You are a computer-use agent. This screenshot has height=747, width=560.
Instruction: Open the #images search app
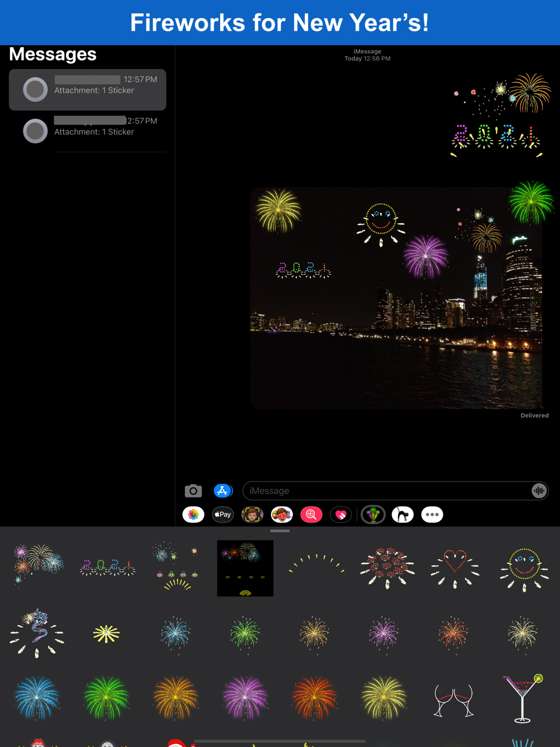coord(311,515)
